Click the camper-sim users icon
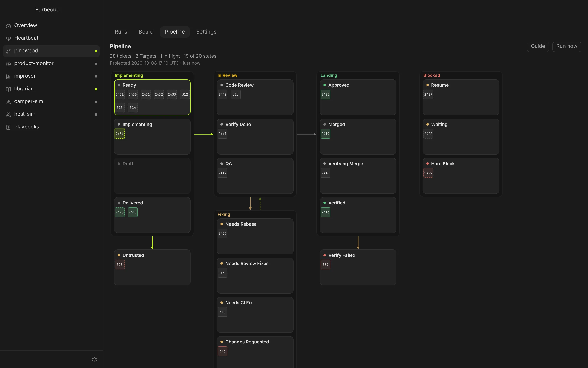Viewport: 588px width, 368px height. 8,102
